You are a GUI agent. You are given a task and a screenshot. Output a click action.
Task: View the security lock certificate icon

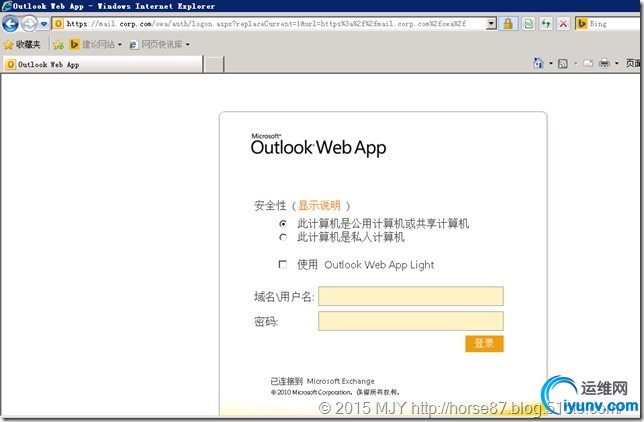coord(508,24)
